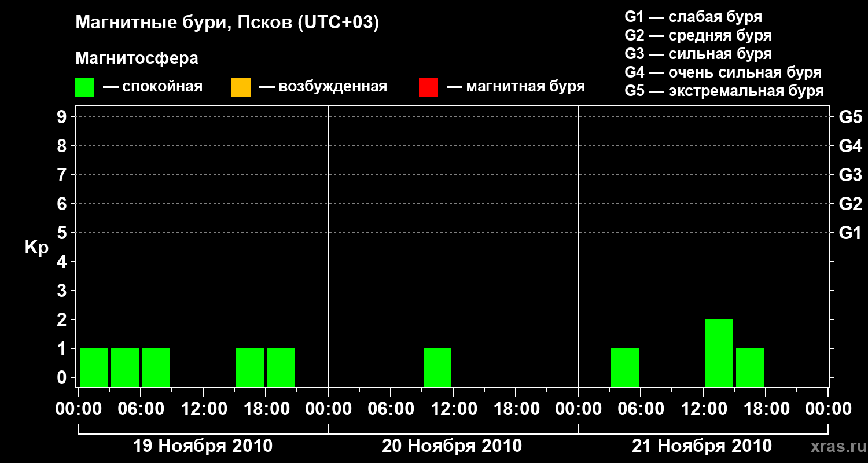The height and width of the screenshot is (463, 868).
Task: Click the green 'спокойная' legend swatch
Action: pyautogui.click(x=85, y=87)
